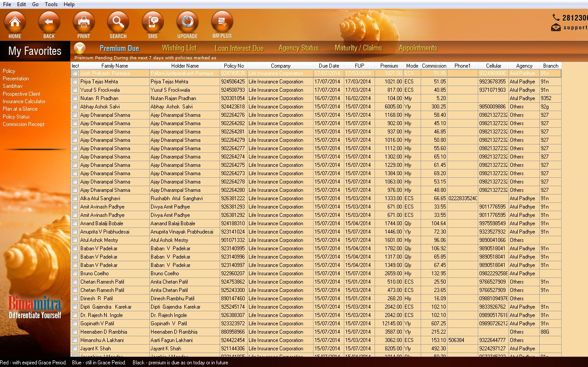Open the Agency Status tab
Screen dimensions: 588x367
tap(299, 48)
